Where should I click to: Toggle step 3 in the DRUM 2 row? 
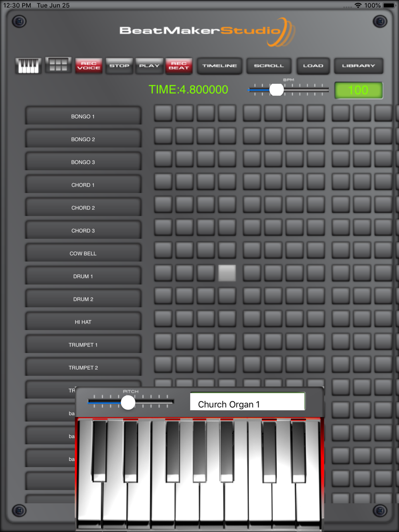(205, 296)
